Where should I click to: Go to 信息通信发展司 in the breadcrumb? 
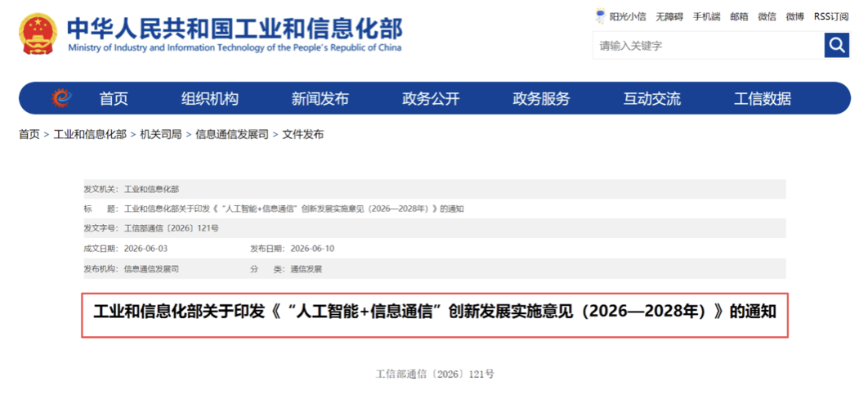pyautogui.click(x=232, y=135)
